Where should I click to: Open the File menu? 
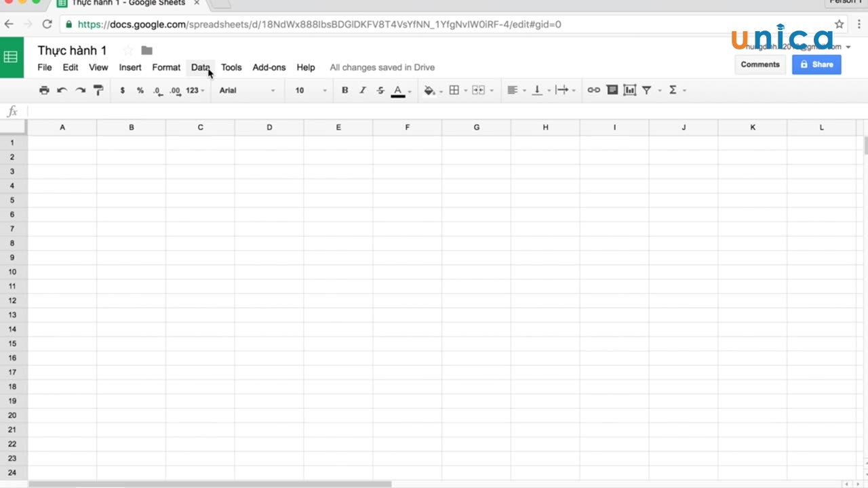pyautogui.click(x=45, y=67)
